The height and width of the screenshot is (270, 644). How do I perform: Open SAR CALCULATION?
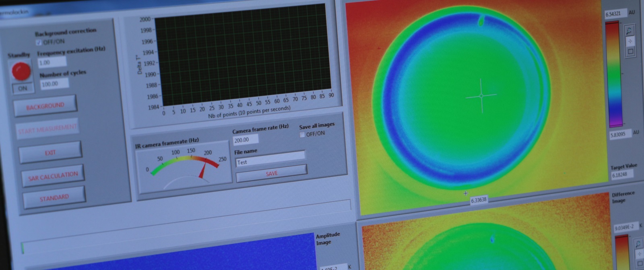coord(53,176)
